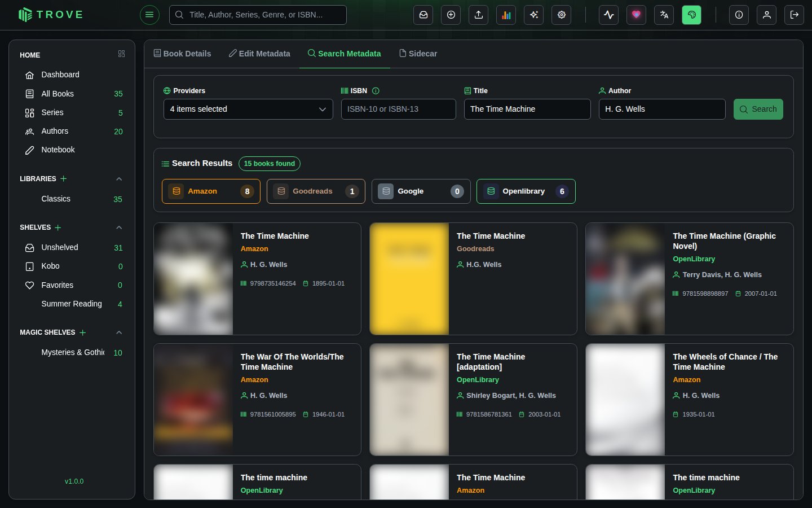
Task: Select The Time Machine [adaptation] result title
Action: tap(491, 362)
